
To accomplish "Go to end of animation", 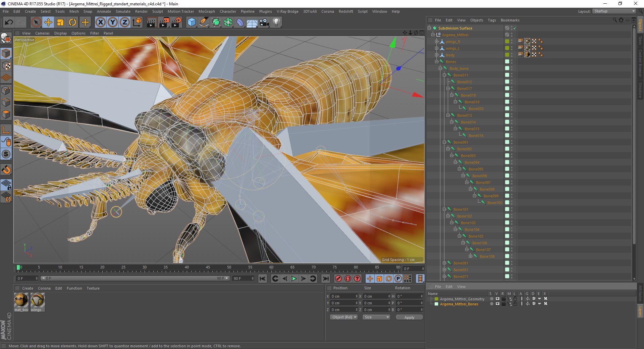I will coord(325,279).
